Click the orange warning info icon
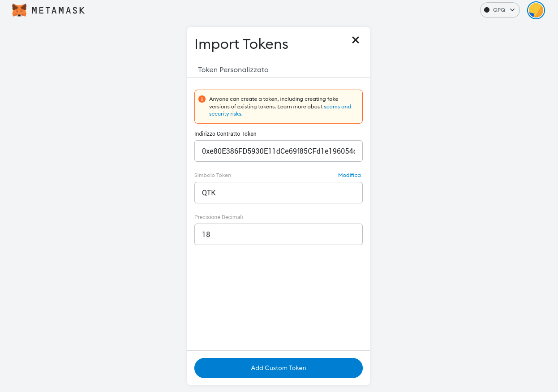This screenshot has height=392, width=558. [202, 99]
